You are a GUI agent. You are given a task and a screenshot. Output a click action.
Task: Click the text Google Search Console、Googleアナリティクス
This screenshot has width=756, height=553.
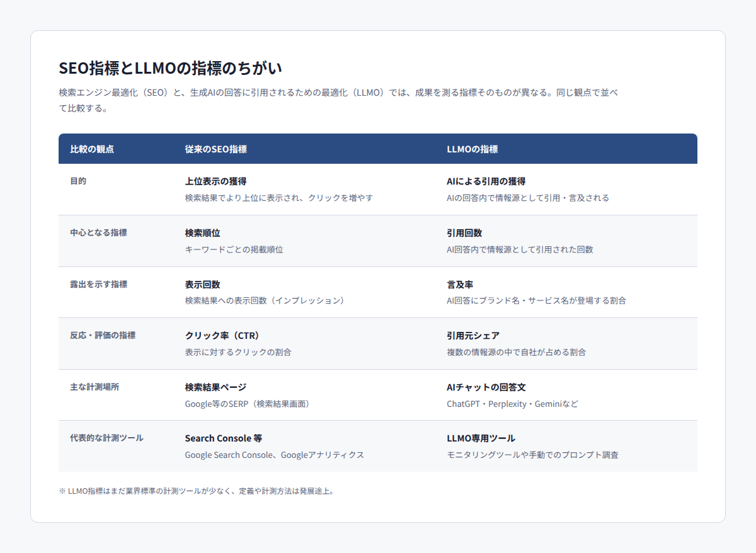274,455
